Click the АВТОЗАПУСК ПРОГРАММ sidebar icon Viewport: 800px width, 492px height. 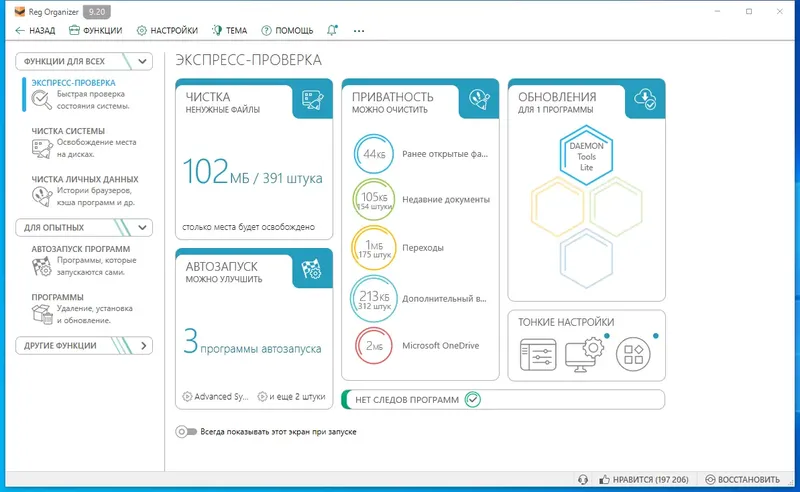pyautogui.click(x=42, y=266)
